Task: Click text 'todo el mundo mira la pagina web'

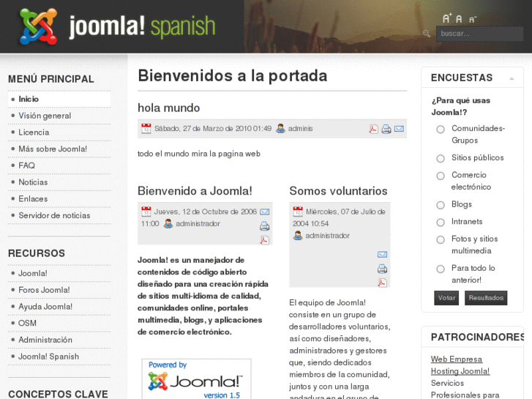Action: 199,154
